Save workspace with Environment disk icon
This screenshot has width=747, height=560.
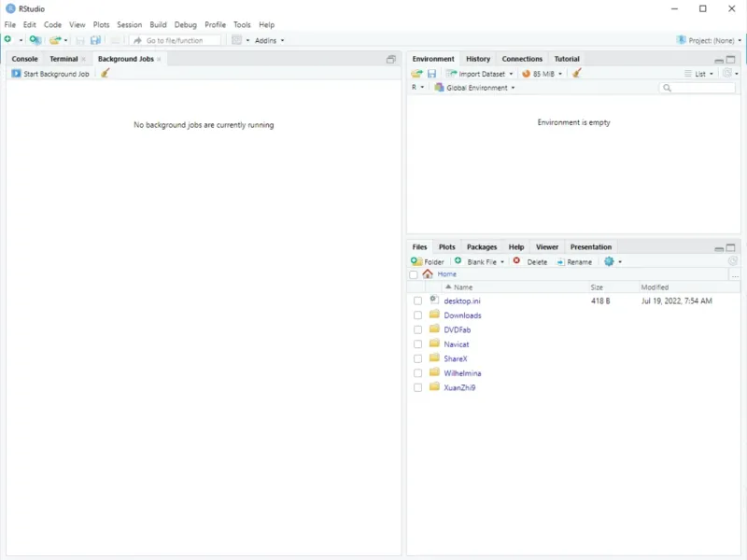pyautogui.click(x=431, y=74)
